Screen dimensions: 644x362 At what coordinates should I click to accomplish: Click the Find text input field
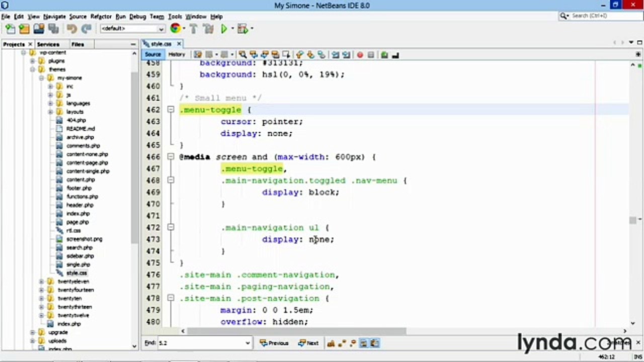click(x=201, y=343)
